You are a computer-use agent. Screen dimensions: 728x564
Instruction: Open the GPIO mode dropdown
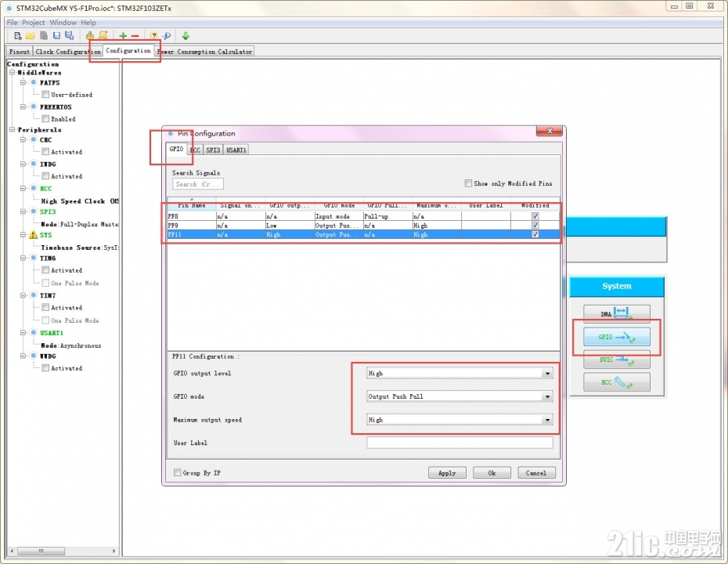[x=460, y=396]
